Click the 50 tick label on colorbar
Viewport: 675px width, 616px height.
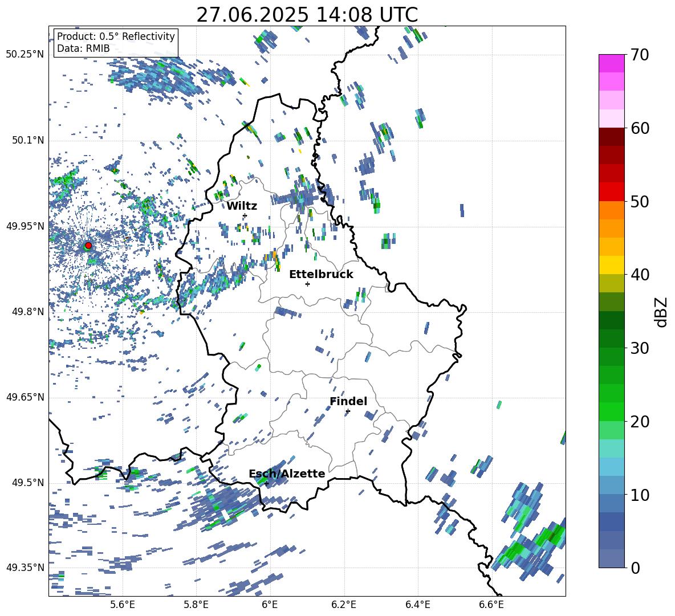640,202
